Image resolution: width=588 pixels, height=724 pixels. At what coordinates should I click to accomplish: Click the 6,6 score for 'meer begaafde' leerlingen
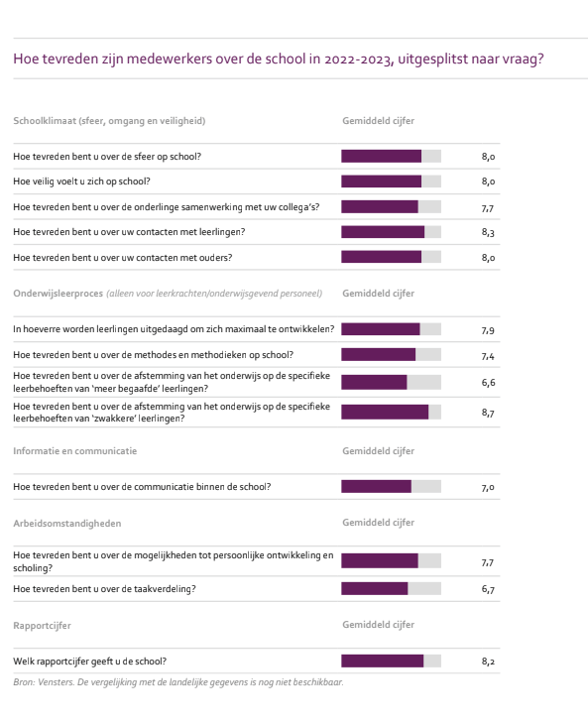point(488,382)
